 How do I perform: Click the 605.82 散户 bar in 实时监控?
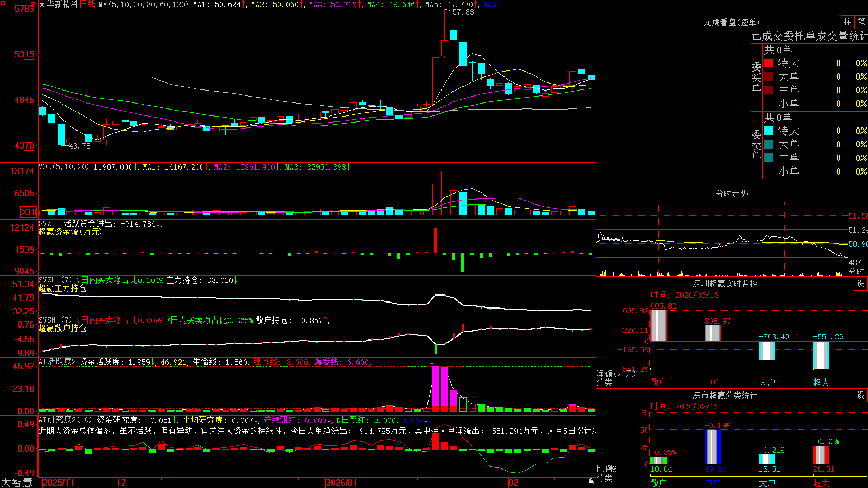tap(659, 325)
